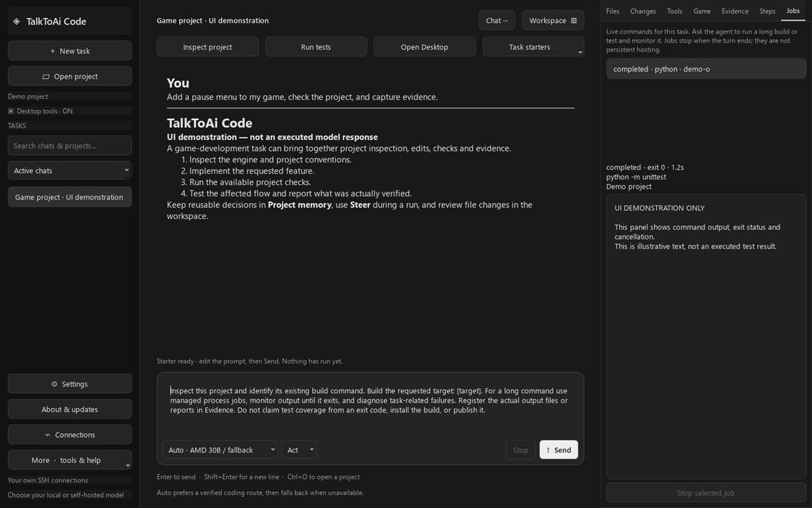Image resolution: width=812 pixels, height=508 pixels.
Task: Click the Open project button
Action: point(70,76)
